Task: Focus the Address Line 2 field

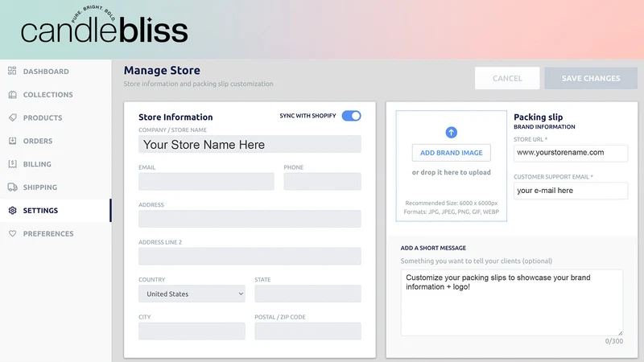Action: [250, 256]
